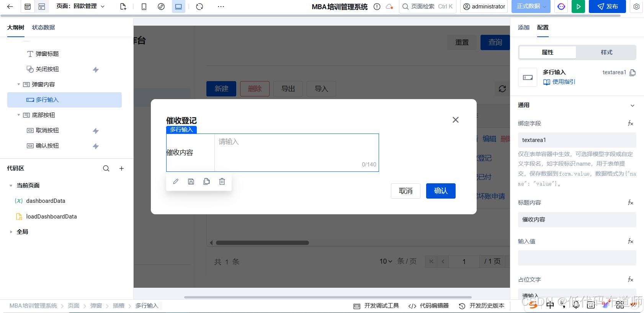Collapse the 通用 section chevron
The image size is (644, 313).
[633, 106]
